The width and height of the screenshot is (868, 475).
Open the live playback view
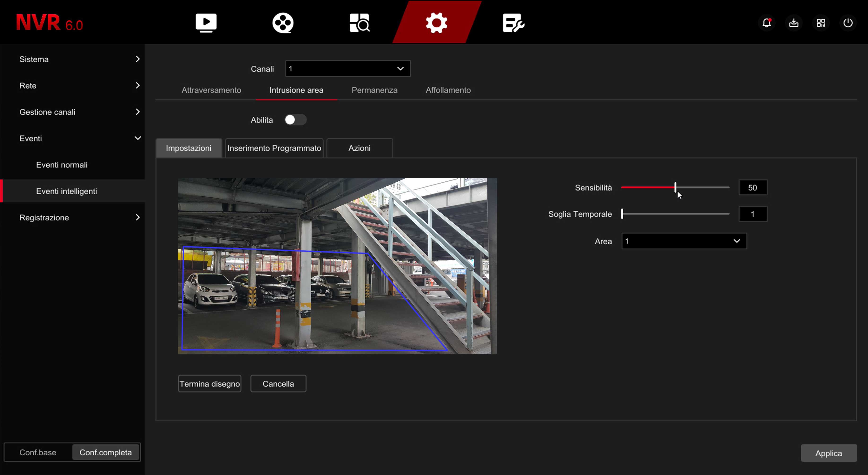pos(206,22)
